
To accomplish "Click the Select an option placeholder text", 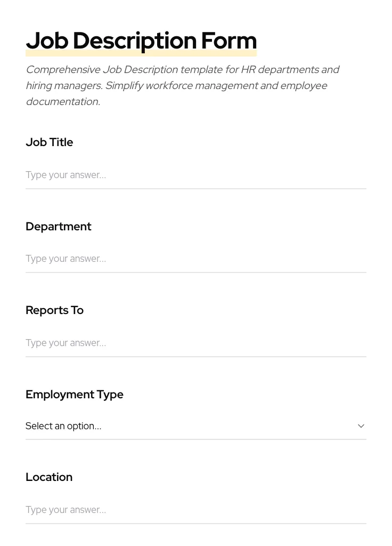I will (x=63, y=426).
